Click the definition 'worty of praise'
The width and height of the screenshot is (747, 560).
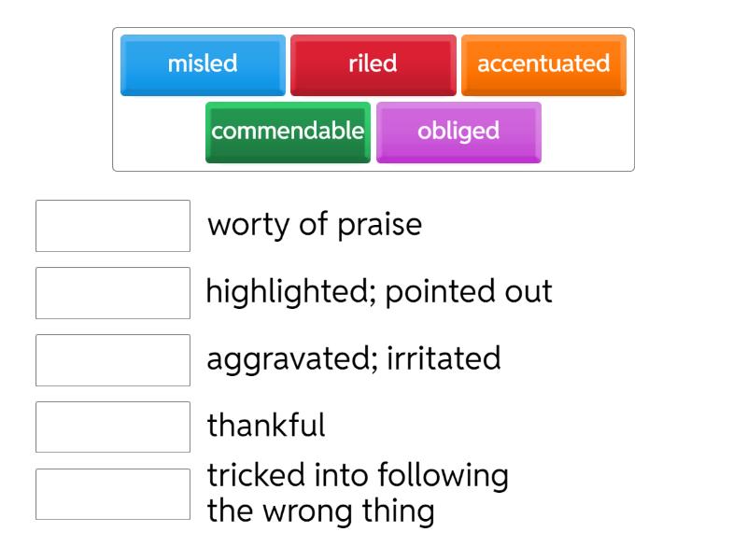coord(315,225)
